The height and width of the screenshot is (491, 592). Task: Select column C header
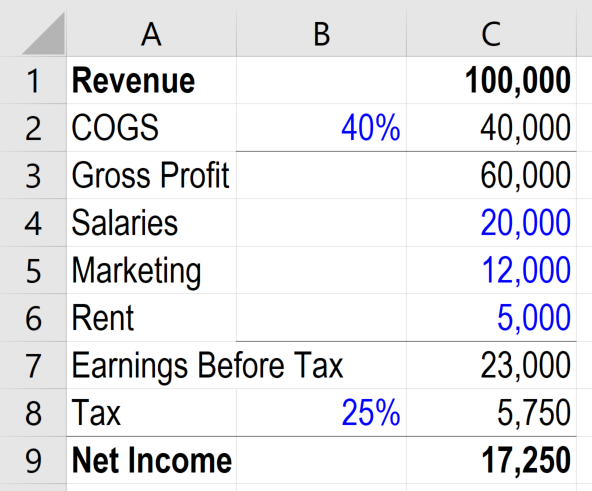[491, 33]
